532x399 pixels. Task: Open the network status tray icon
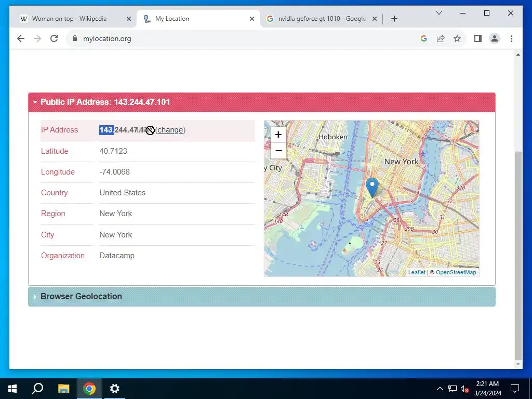[x=453, y=389]
